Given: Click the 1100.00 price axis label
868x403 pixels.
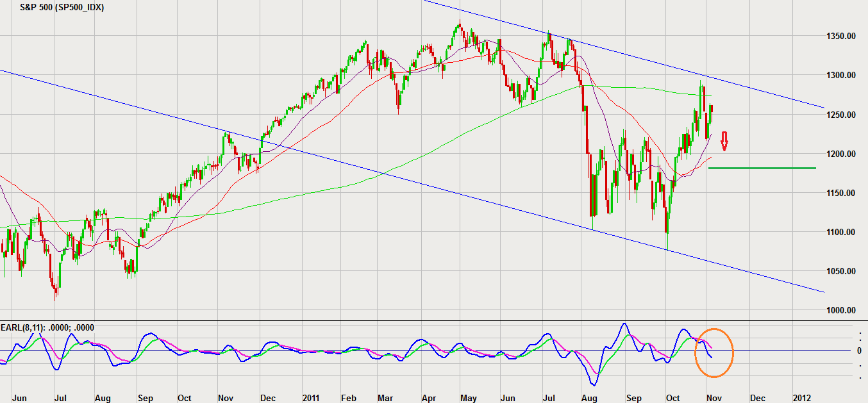Looking at the screenshot, I should (x=840, y=232).
